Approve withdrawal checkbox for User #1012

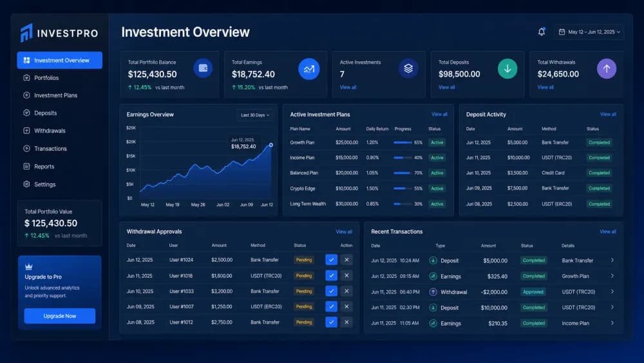[332, 322]
